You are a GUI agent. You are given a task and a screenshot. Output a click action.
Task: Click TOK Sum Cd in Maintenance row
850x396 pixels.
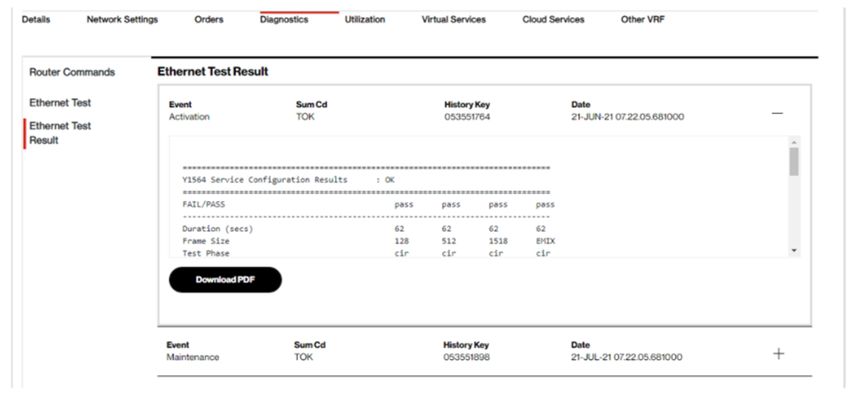tap(304, 357)
